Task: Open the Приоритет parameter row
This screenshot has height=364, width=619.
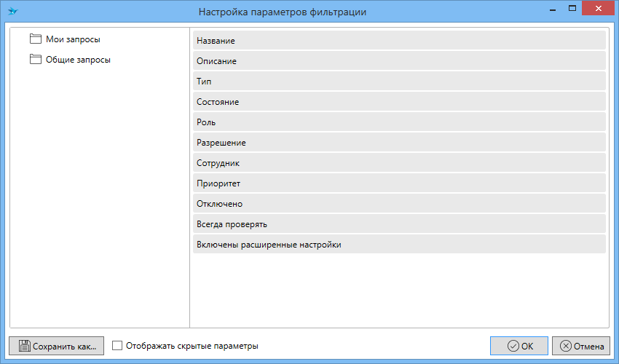Action: pyautogui.click(x=399, y=183)
